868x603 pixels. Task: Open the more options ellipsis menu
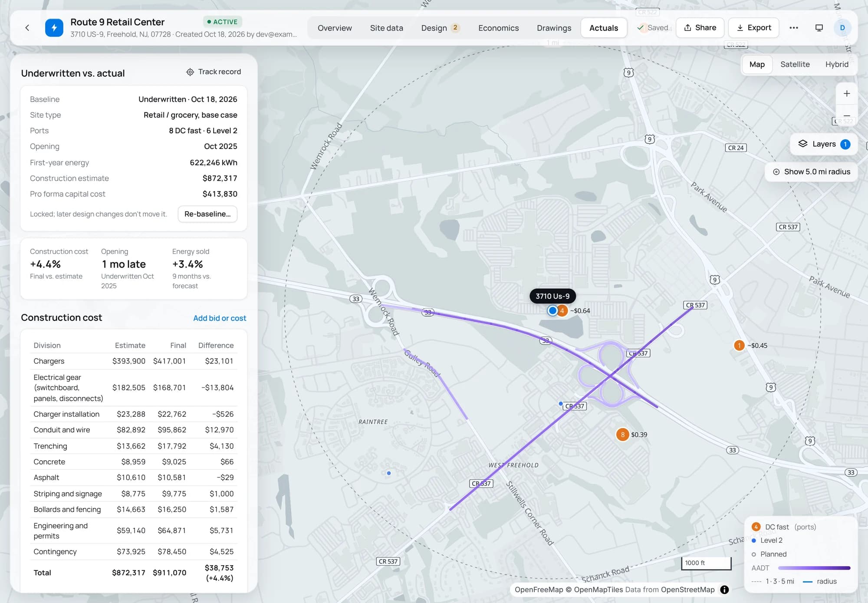pos(794,28)
